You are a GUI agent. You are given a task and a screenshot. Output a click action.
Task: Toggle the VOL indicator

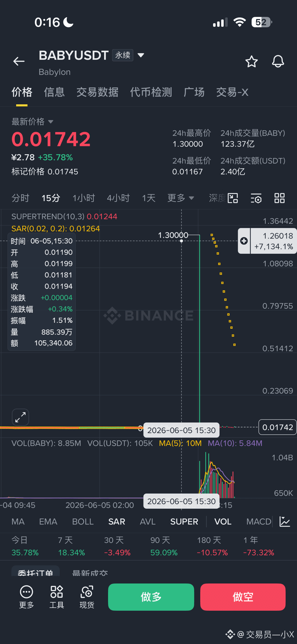[223, 521]
